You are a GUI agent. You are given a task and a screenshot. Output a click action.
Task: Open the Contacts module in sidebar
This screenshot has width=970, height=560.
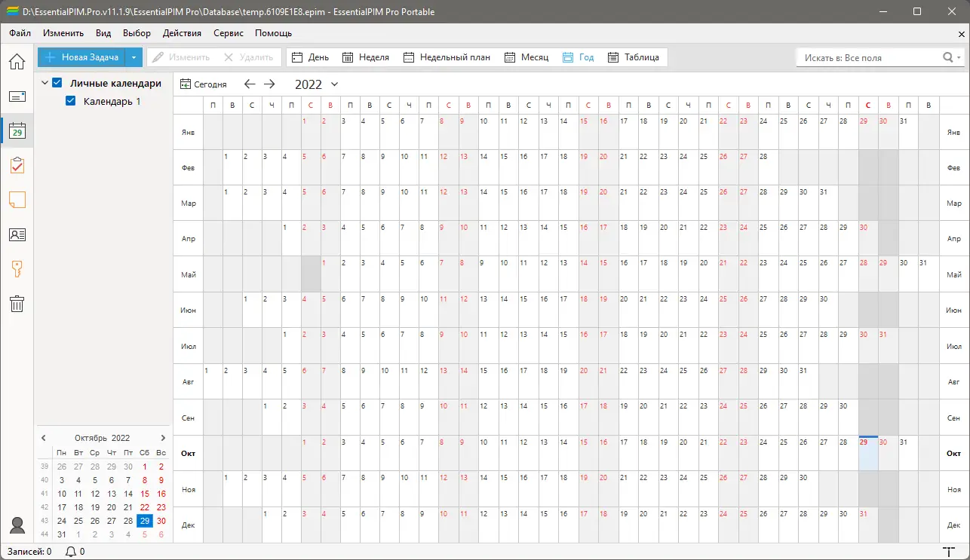tap(17, 234)
